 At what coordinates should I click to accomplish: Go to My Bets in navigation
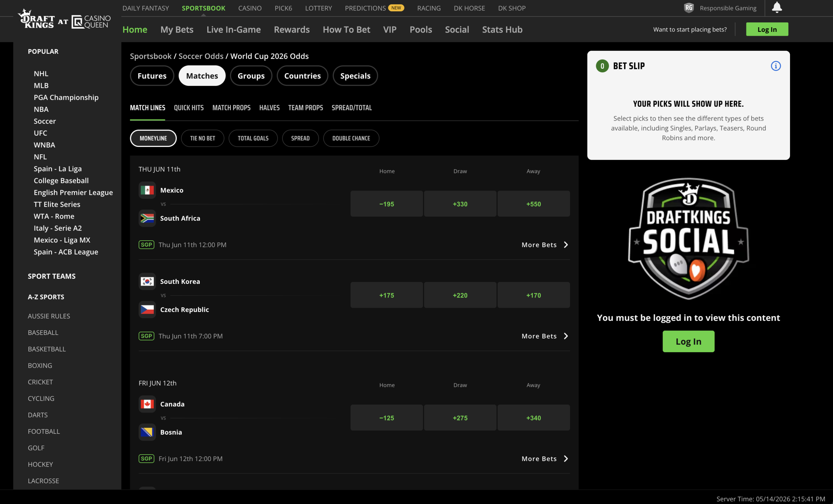[177, 29]
